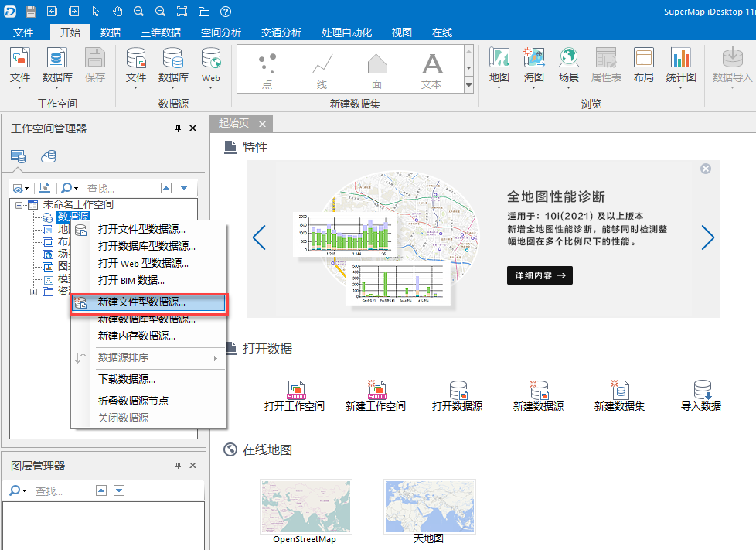Open the 布局 (Layout) ribbon icon
Screen dimensions: 756x550
click(x=643, y=60)
